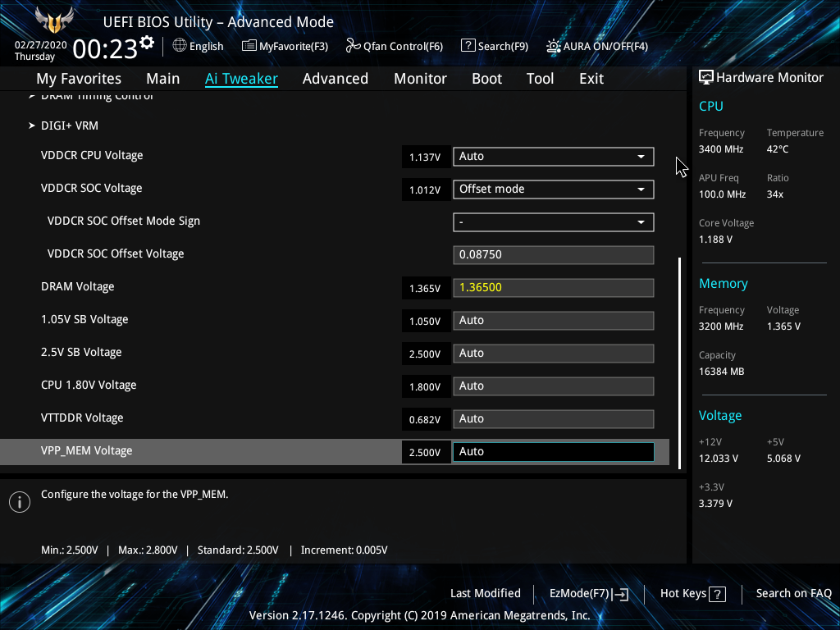Select the VDDCR SOC Voltage row label
The width and height of the screenshot is (840, 630).
(91, 189)
